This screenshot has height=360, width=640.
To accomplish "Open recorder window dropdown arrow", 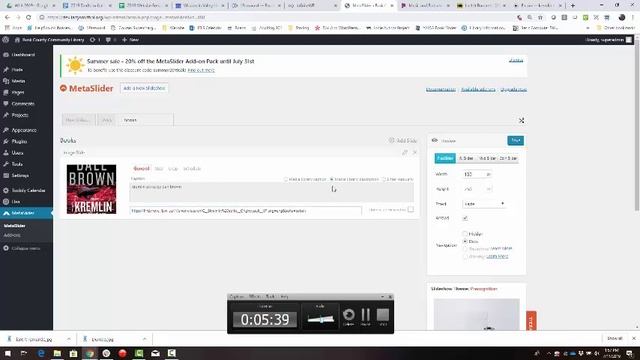I will pyautogui.click(x=382, y=296).
